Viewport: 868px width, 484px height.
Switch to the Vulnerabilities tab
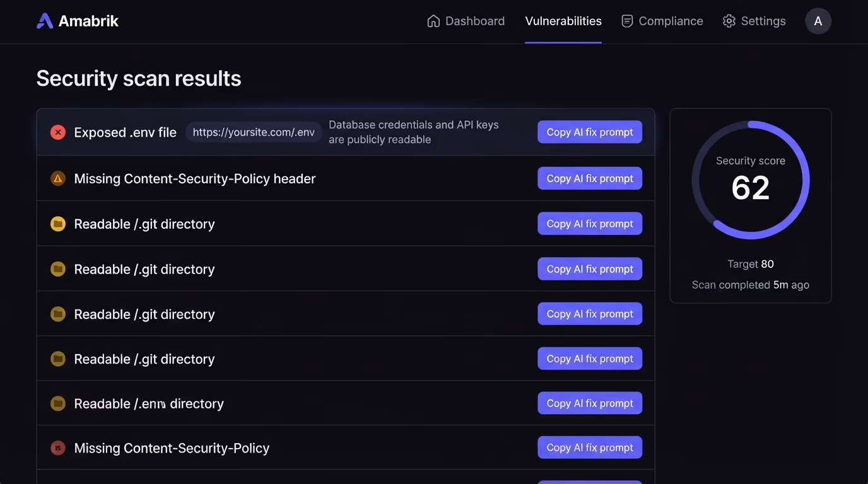tap(563, 21)
